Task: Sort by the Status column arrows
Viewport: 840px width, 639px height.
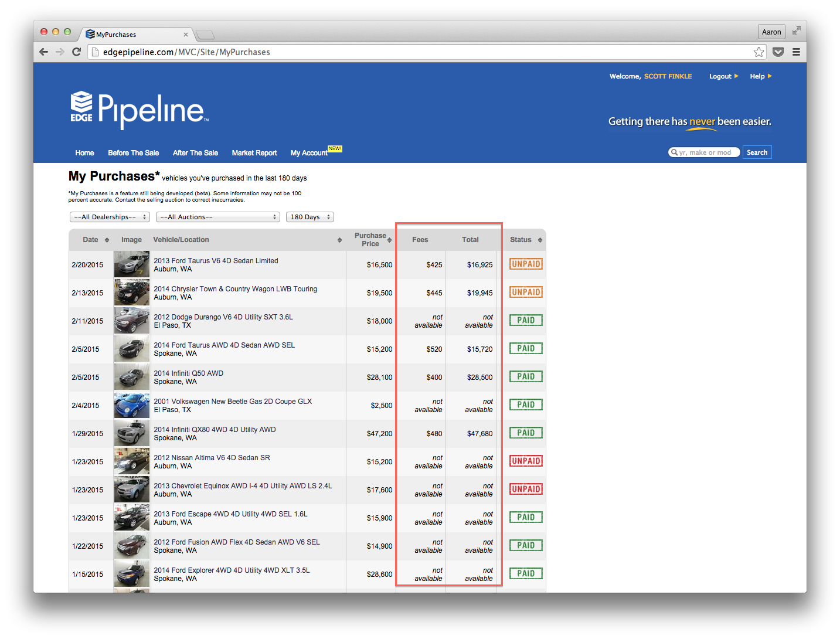Action: (x=540, y=240)
